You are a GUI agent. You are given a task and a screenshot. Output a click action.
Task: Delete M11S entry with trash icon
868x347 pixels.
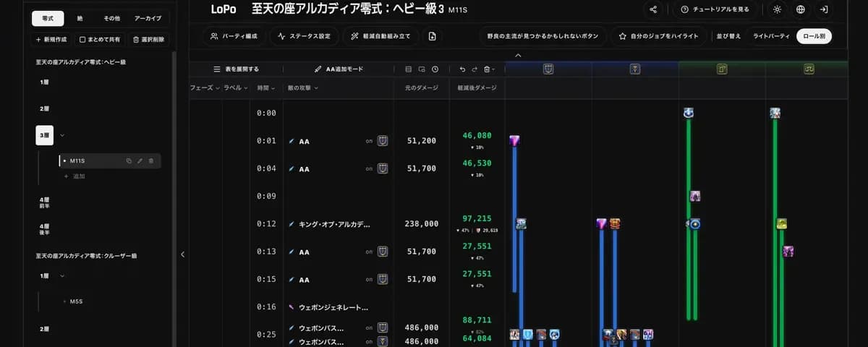(x=150, y=160)
